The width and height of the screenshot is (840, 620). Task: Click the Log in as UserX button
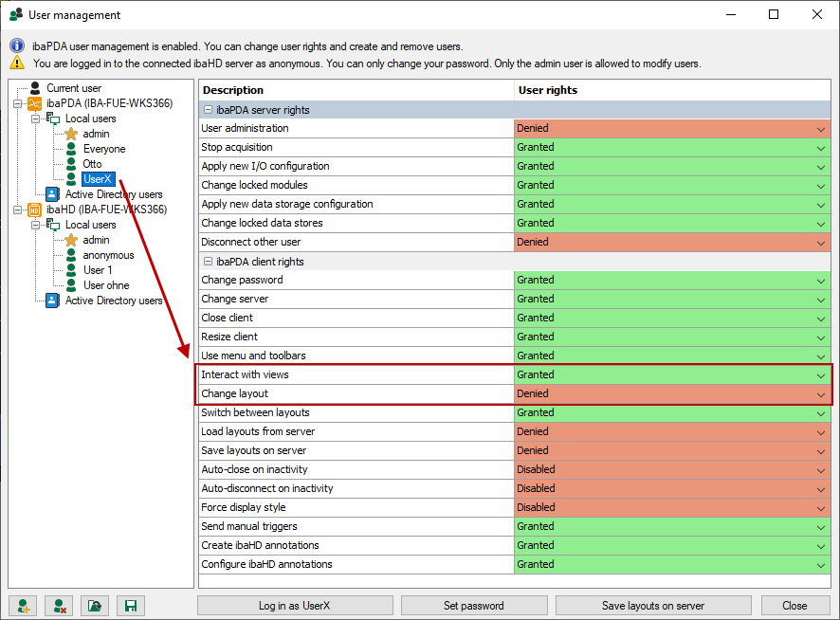[x=294, y=606]
